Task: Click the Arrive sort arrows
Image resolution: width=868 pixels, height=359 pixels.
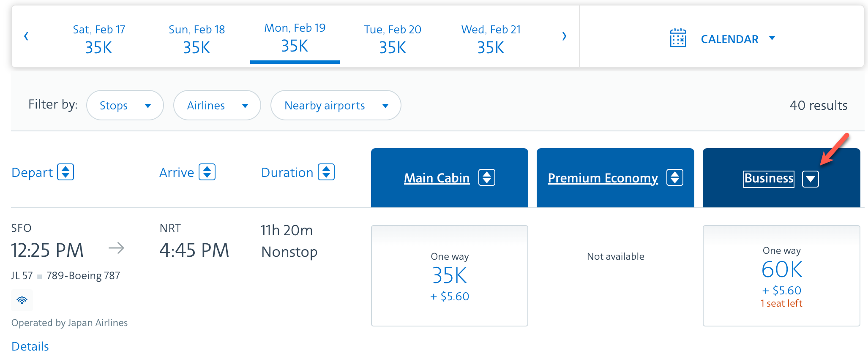Action: point(207,172)
